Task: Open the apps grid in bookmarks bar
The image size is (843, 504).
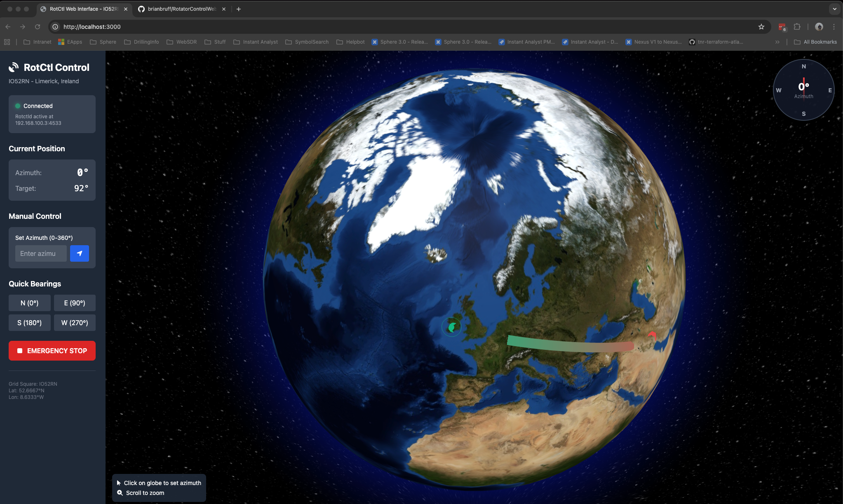Action: tap(7, 42)
